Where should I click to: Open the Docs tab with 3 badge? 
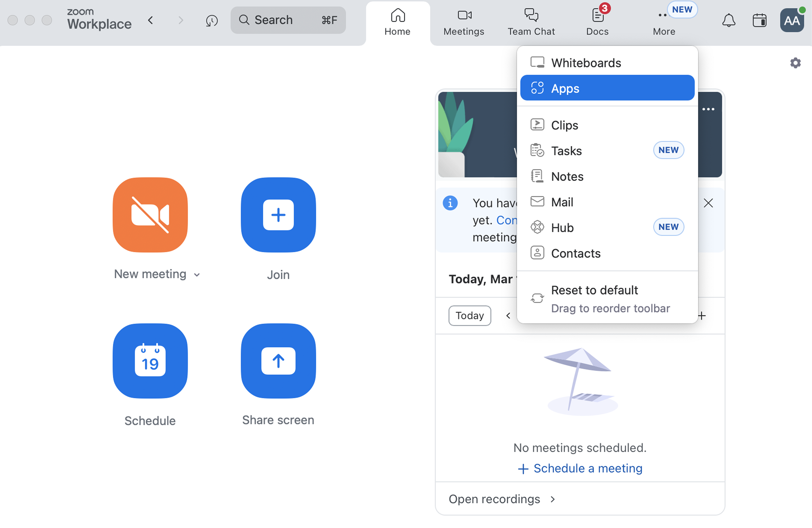pos(597,23)
